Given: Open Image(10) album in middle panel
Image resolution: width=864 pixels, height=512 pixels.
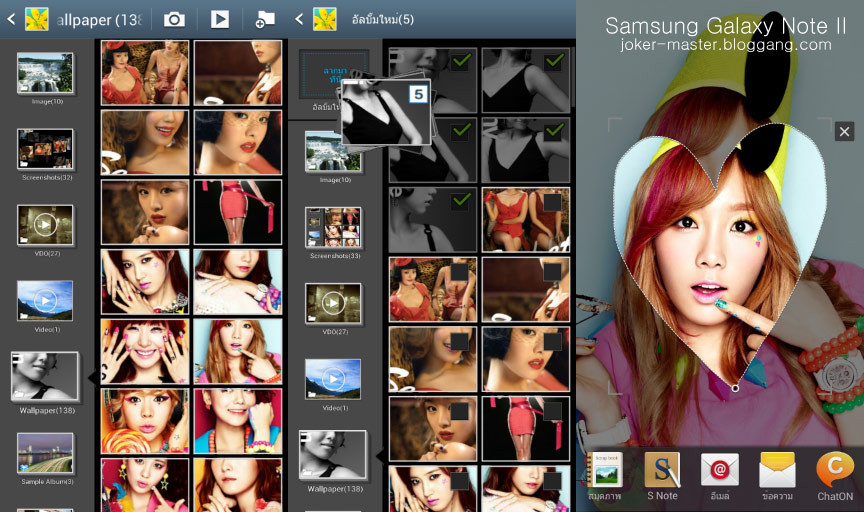Looking at the screenshot, I should (333, 152).
